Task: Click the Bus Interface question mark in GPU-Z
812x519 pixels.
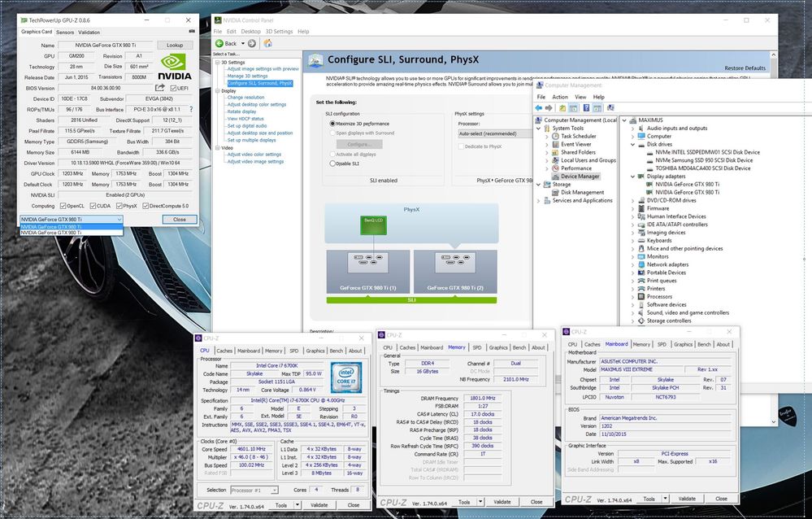Action: [x=191, y=109]
